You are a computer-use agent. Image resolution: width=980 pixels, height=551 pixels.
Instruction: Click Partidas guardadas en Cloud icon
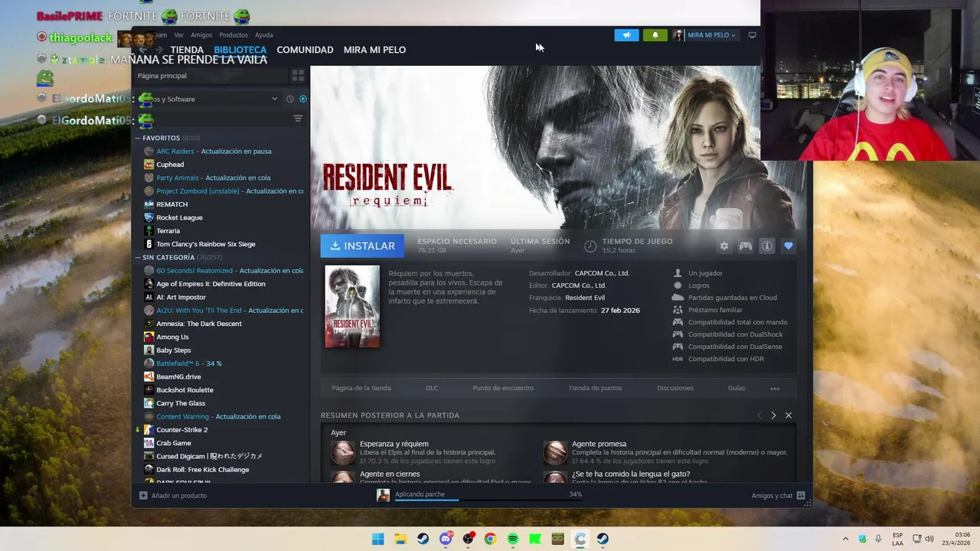(x=678, y=298)
